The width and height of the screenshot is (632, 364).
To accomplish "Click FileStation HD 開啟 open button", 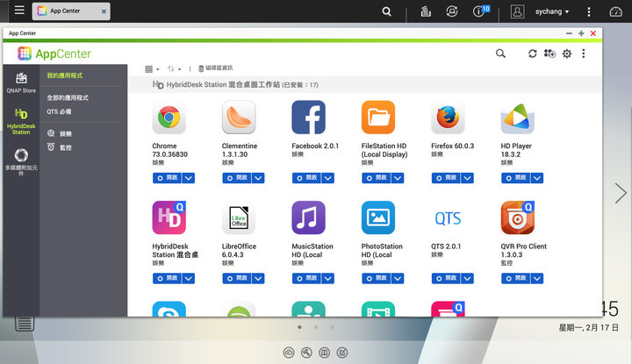I will click(x=377, y=178).
